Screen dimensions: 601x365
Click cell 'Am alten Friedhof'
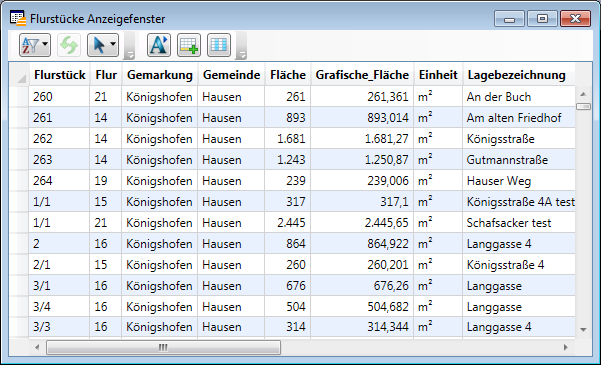point(519,118)
